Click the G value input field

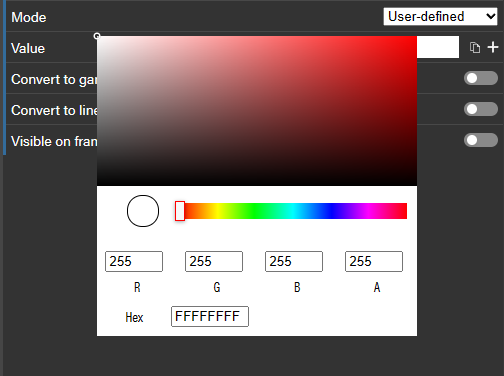coord(214,261)
